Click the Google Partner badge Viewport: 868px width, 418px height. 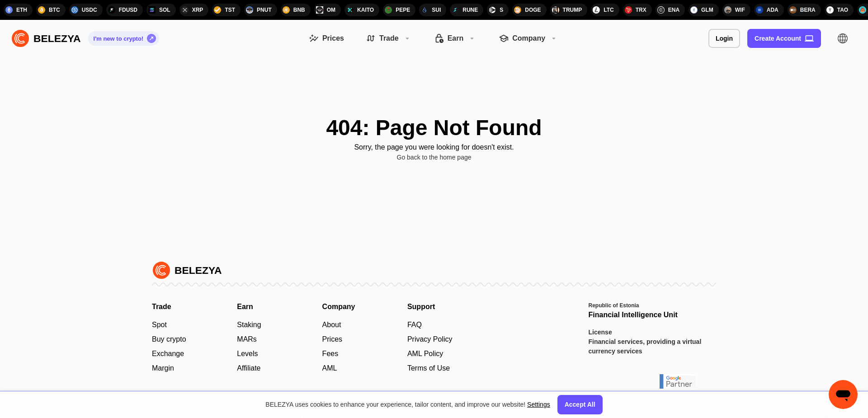[677, 381]
